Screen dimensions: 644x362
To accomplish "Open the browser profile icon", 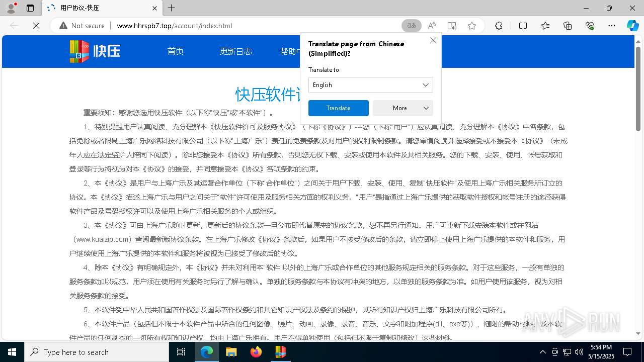I will (11, 8).
